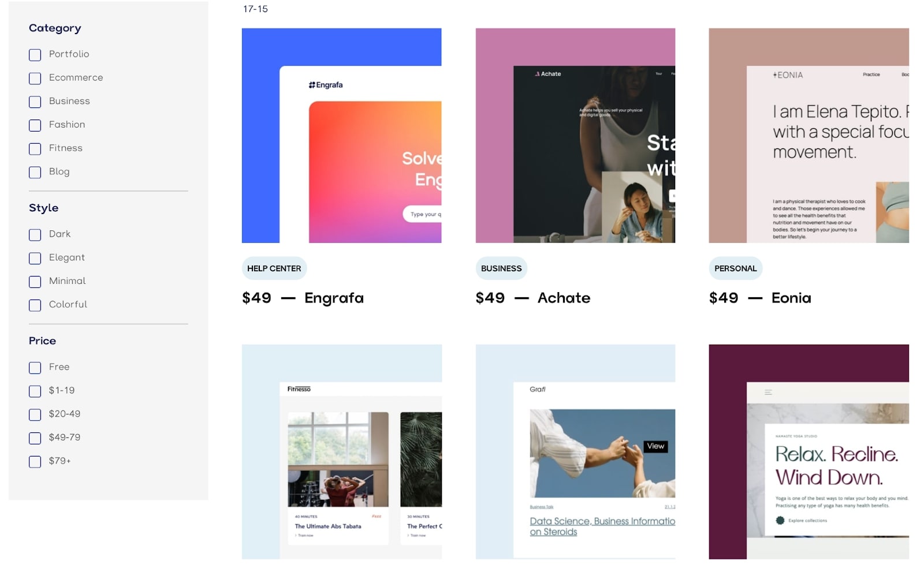924x572 pixels.
Task: Toggle the Fitness category checkbox
Action: point(35,149)
